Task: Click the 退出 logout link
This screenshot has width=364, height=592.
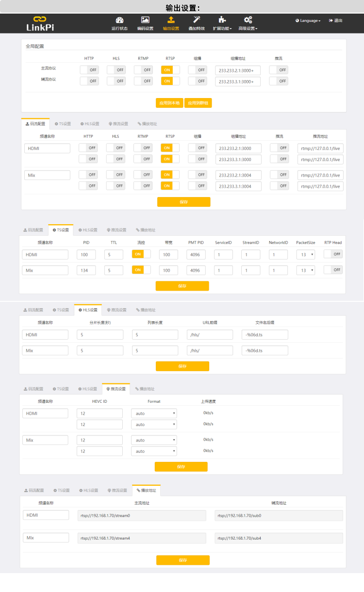Action: [x=335, y=21]
